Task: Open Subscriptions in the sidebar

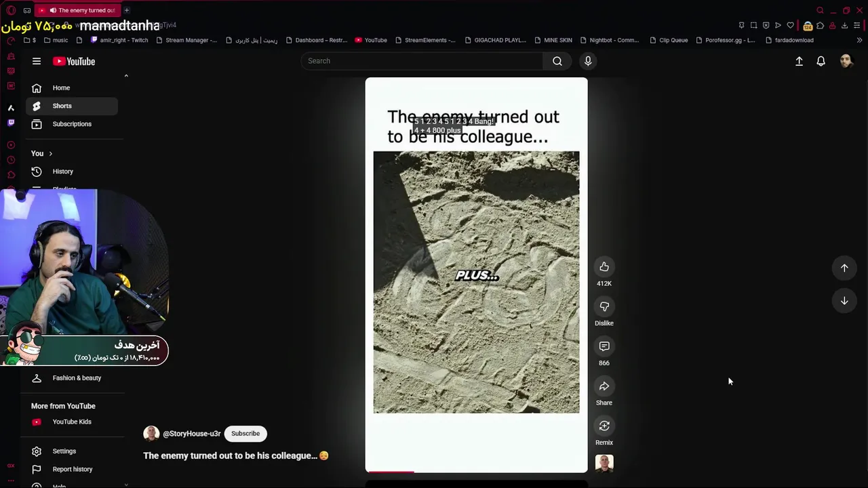Action: tap(72, 124)
